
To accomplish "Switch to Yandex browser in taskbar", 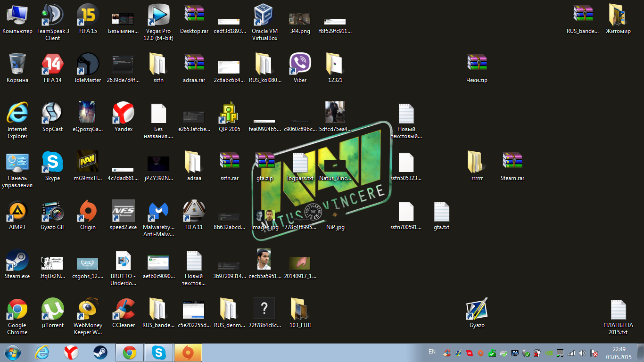I will pyautogui.click(x=71, y=352).
